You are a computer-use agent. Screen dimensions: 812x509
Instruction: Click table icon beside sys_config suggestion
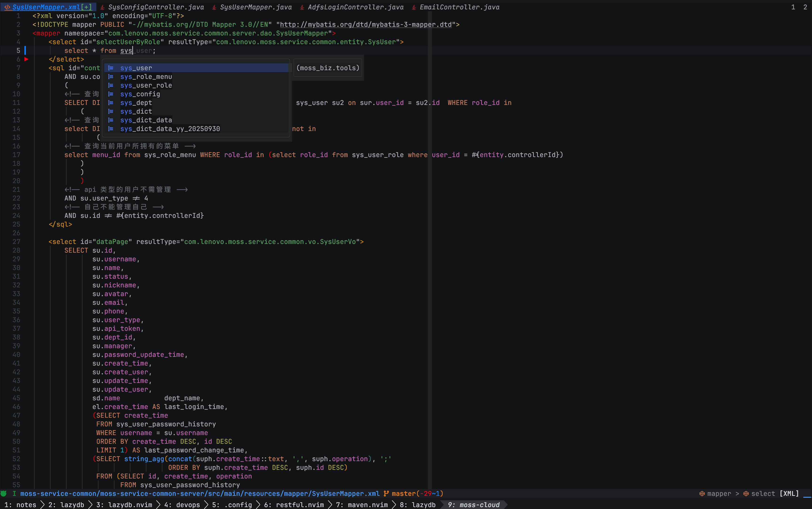click(x=110, y=94)
